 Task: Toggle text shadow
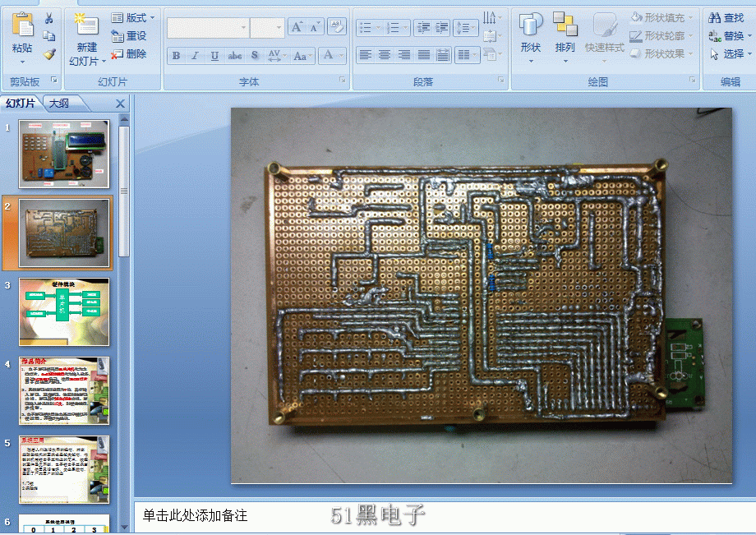pyautogui.click(x=255, y=56)
